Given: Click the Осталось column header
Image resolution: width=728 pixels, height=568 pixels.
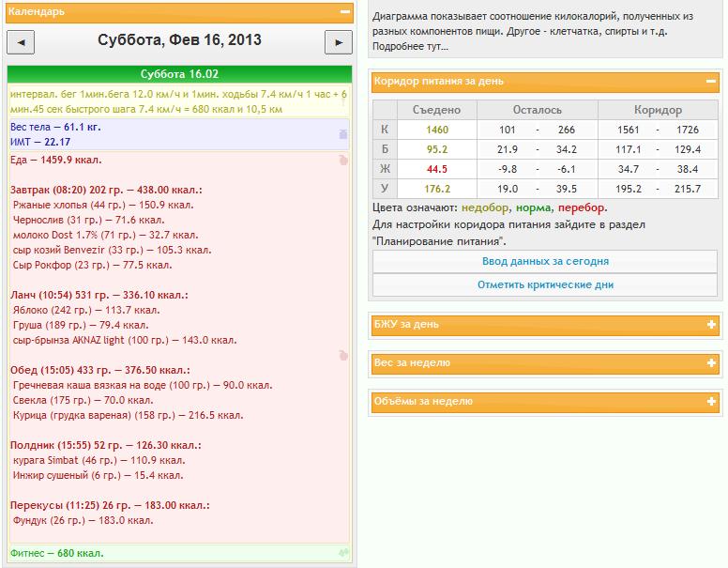Looking at the screenshot, I should pos(538,110).
